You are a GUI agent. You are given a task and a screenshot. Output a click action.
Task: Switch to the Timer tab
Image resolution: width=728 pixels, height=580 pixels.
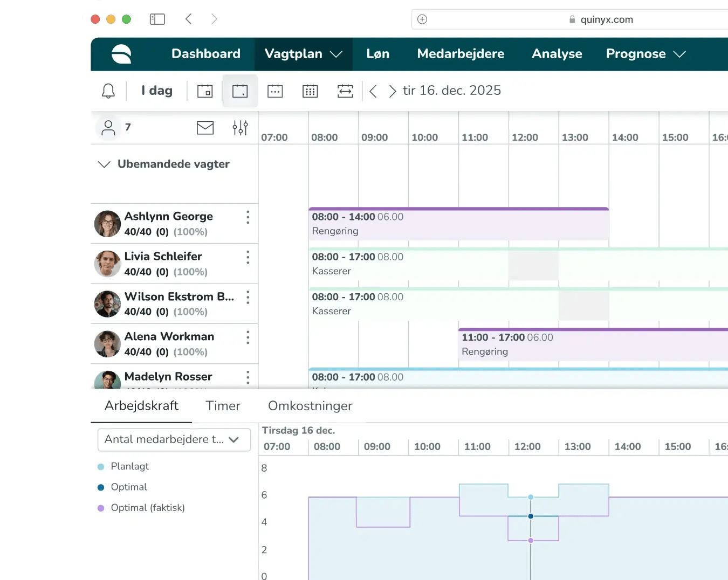point(223,406)
